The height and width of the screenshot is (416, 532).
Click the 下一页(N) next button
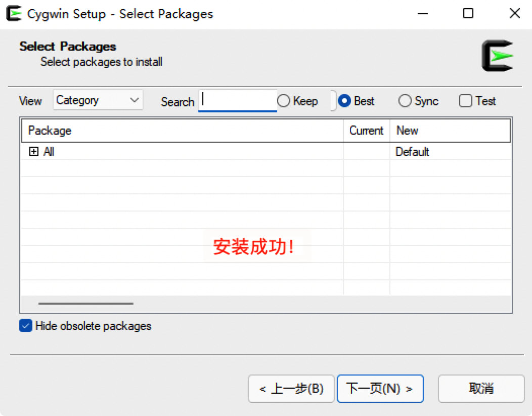tap(380, 389)
